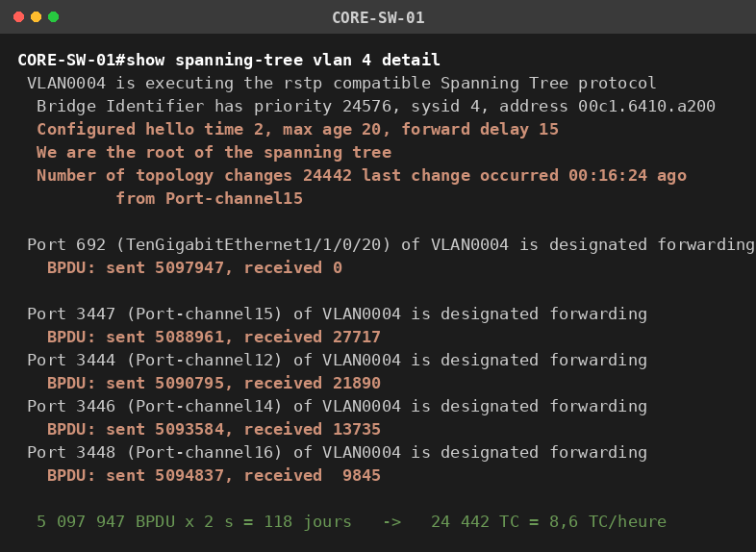
Task: Click the bridge address 00c1.6410.a200
Action: click(646, 106)
